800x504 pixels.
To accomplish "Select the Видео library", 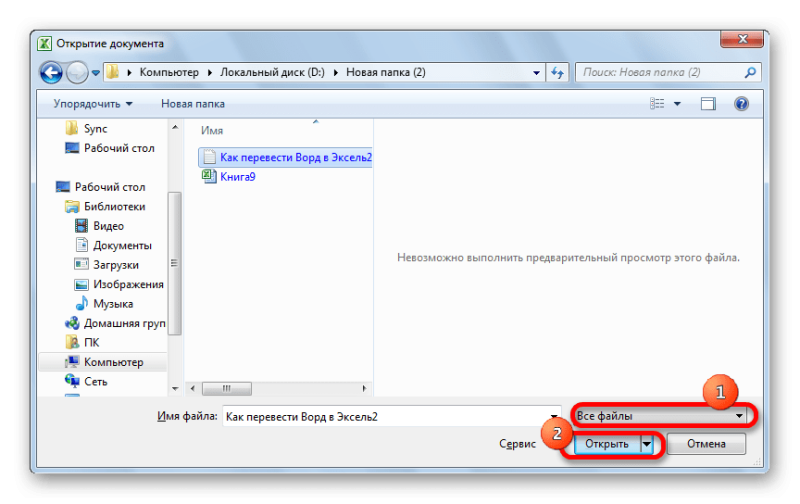I will pos(99,226).
